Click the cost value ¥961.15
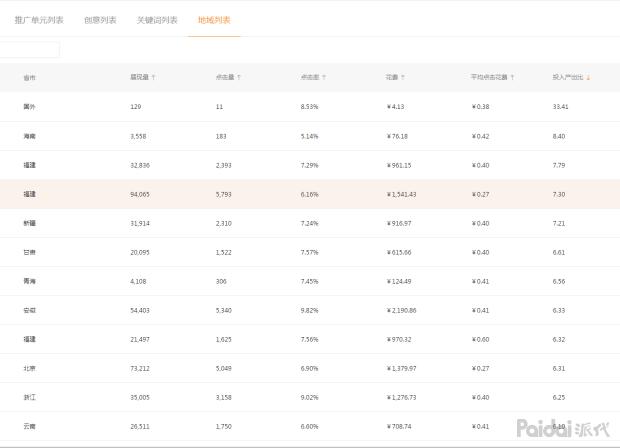The height and width of the screenshot is (448, 620). coord(399,165)
